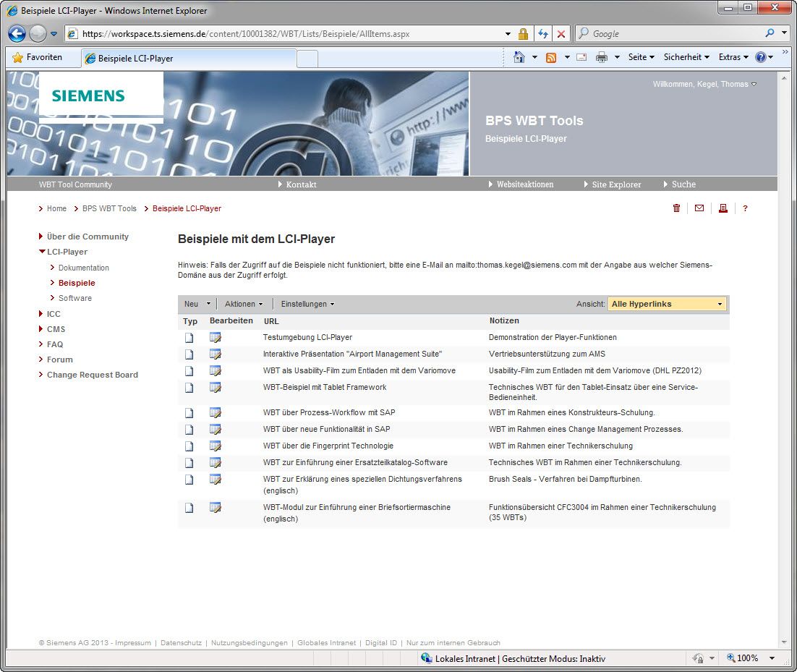The width and height of the screenshot is (797, 672).
Task: Select the Beispiele LCI-Player browser tab
Action: 188,59
